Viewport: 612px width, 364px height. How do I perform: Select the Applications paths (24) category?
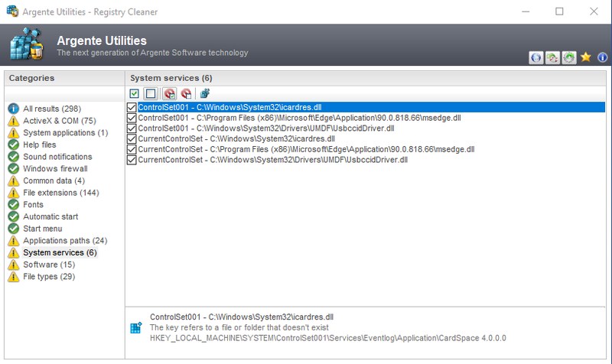(65, 241)
